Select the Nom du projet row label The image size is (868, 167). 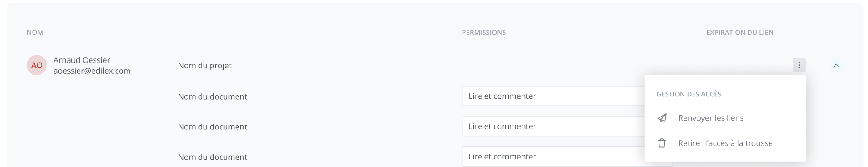click(x=204, y=65)
